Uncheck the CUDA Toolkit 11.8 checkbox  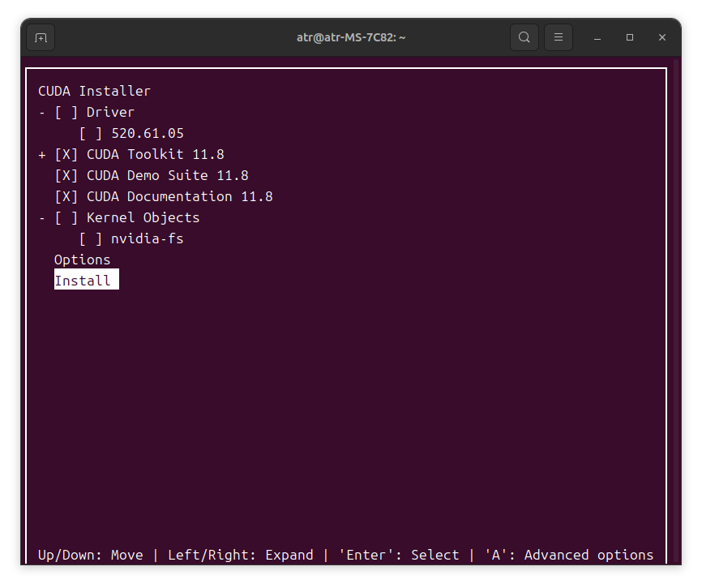pos(66,154)
